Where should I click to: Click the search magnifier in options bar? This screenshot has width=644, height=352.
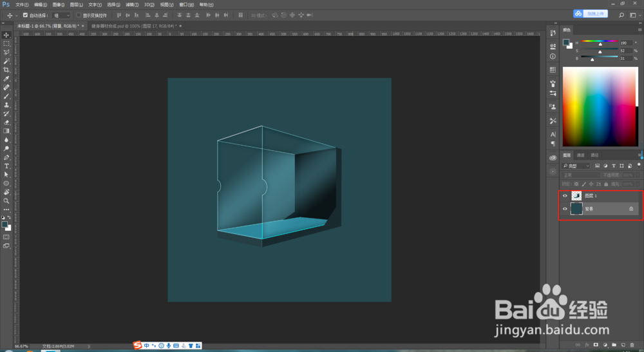(x=621, y=15)
